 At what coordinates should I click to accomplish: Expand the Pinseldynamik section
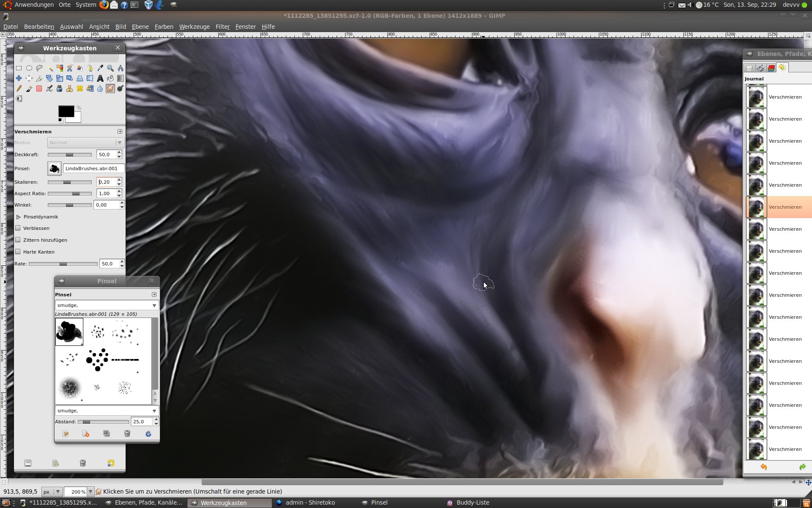[x=19, y=217]
